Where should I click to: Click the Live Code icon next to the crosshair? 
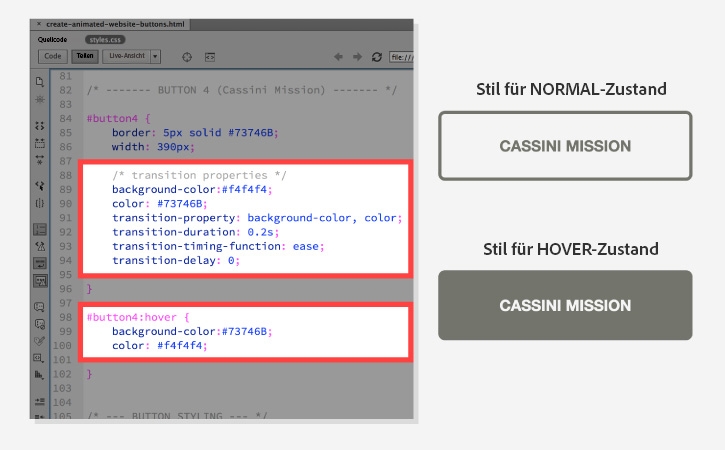click(210, 57)
